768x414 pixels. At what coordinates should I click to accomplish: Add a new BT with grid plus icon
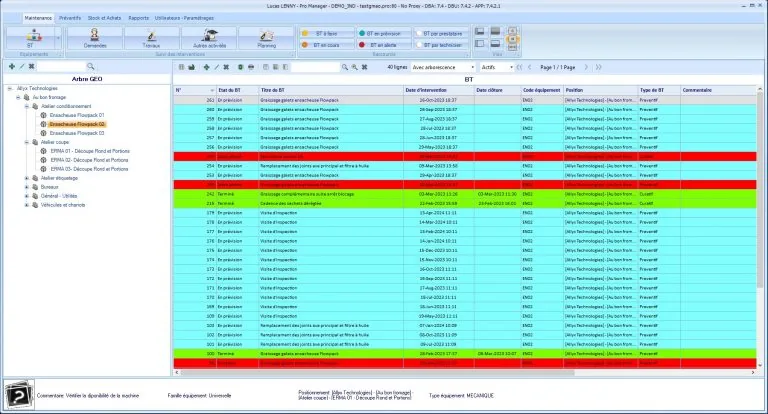[206, 67]
